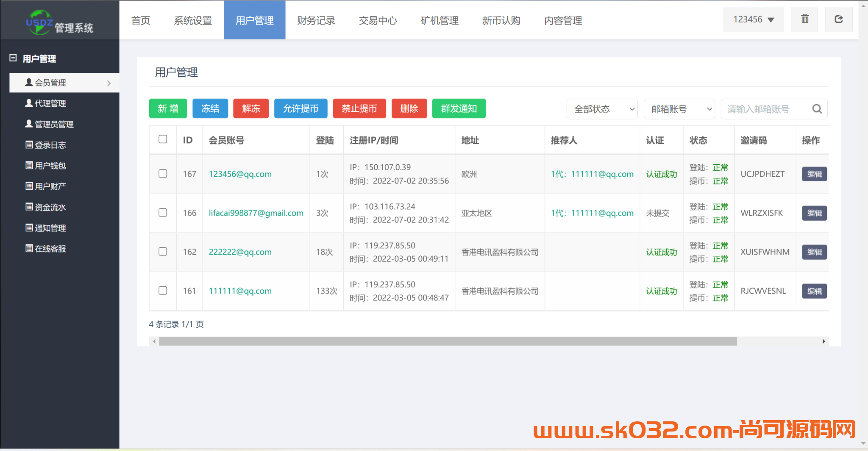This screenshot has width=868, height=451.
Task: Click 认证成功 status in row 162
Action: [x=661, y=252]
